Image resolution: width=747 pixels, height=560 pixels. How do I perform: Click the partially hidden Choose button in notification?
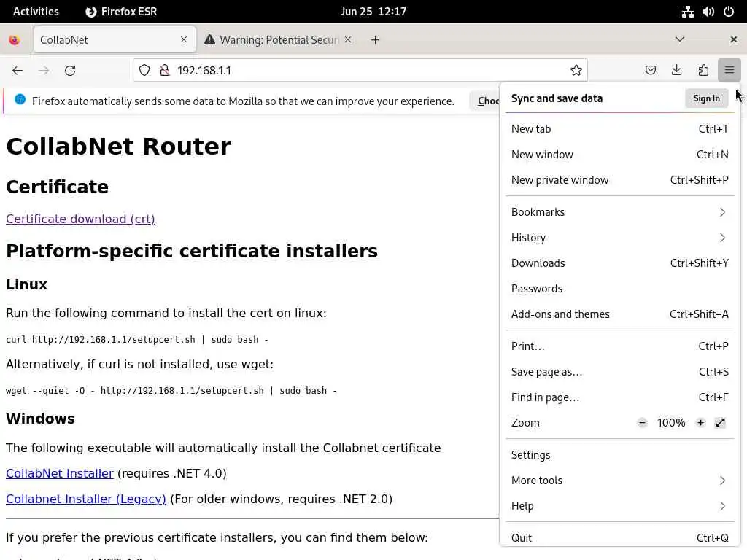point(485,101)
